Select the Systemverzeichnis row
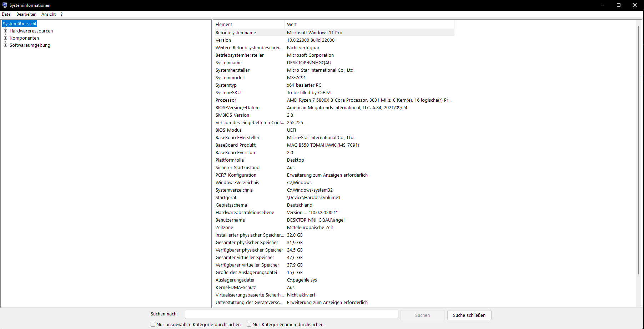This screenshot has height=329, width=644. [x=334, y=190]
